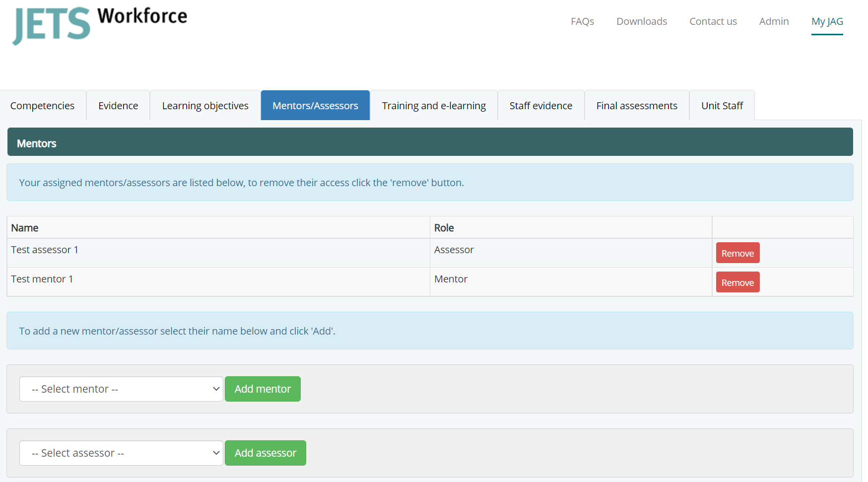Open Training and e-learning tab

[x=434, y=106]
